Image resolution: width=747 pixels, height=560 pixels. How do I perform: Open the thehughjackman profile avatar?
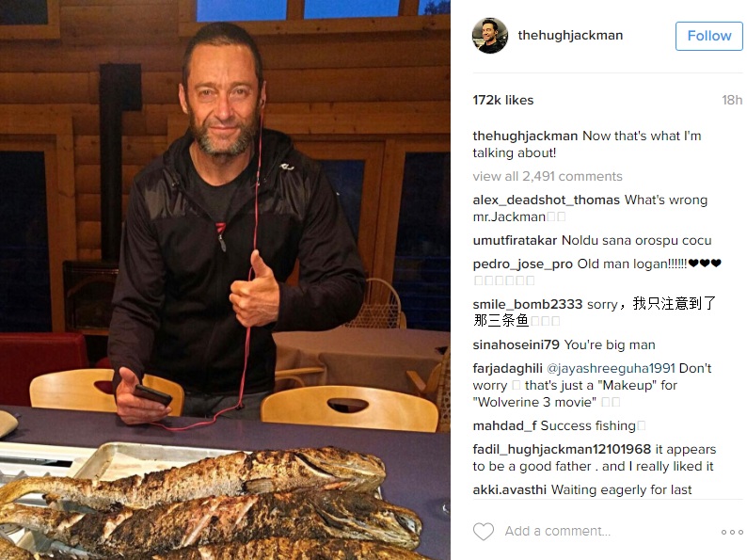pyautogui.click(x=490, y=36)
